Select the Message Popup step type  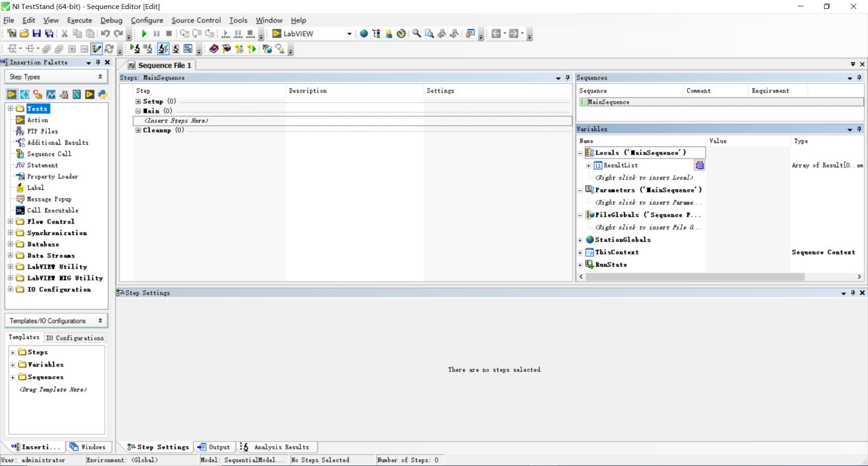pyautogui.click(x=49, y=199)
